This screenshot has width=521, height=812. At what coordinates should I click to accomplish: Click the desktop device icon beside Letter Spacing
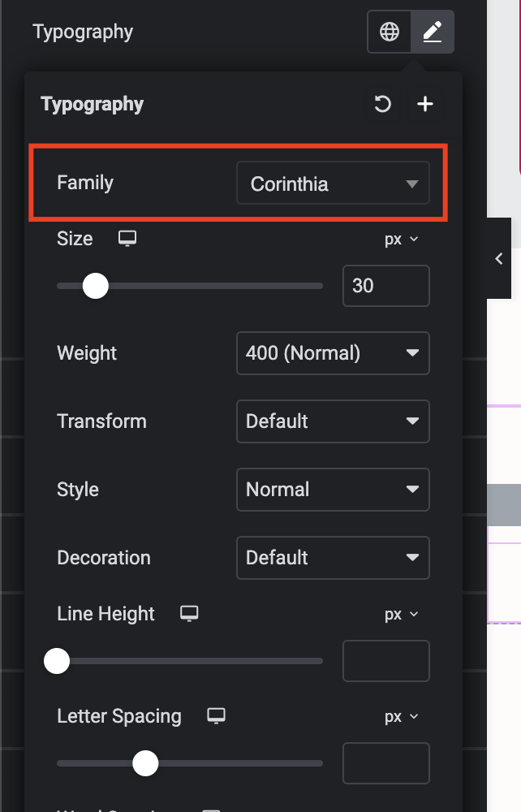click(x=216, y=716)
